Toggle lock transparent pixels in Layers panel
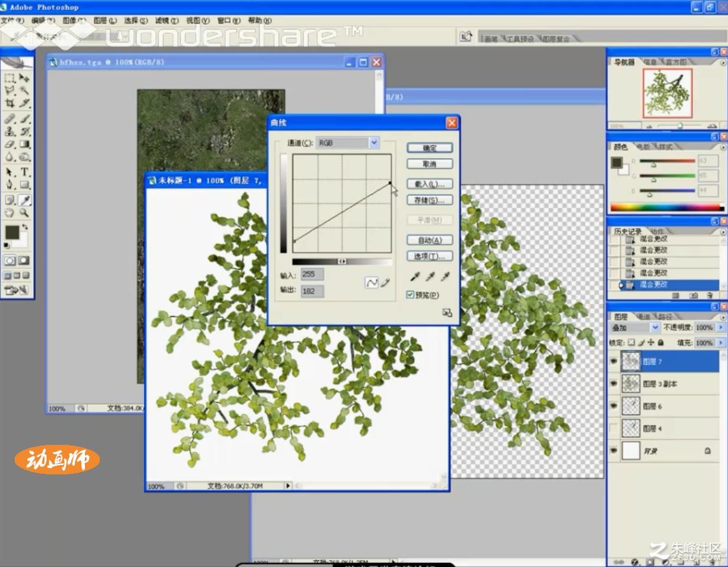The width and height of the screenshot is (728, 567). (x=631, y=342)
